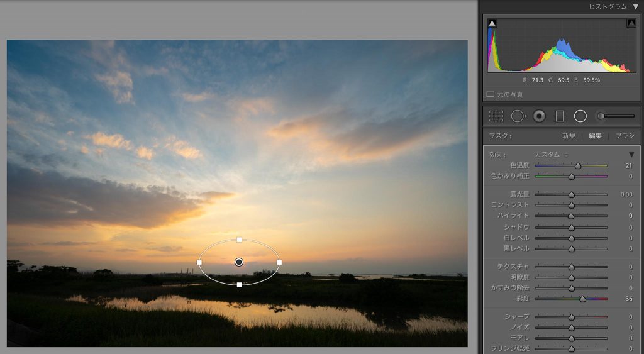Click the 色温度 label
Screen dimensions: 644x354
pyautogui.click(x=519, y=165)
